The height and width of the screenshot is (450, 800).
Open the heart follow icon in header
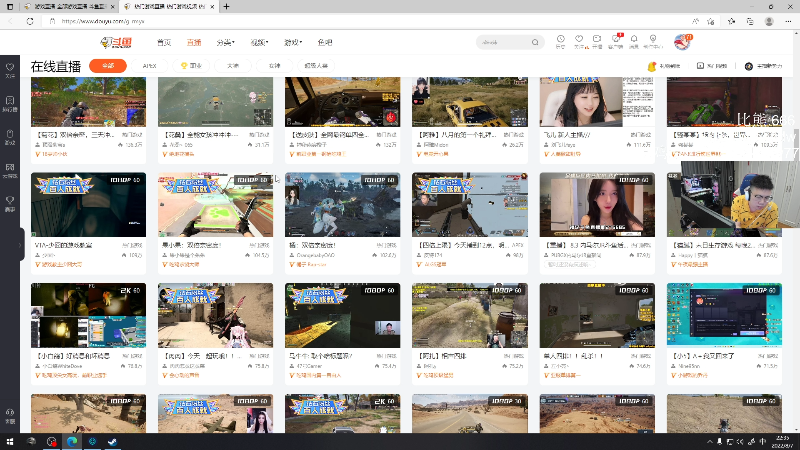pyautogui.click(x=579, y=41)
